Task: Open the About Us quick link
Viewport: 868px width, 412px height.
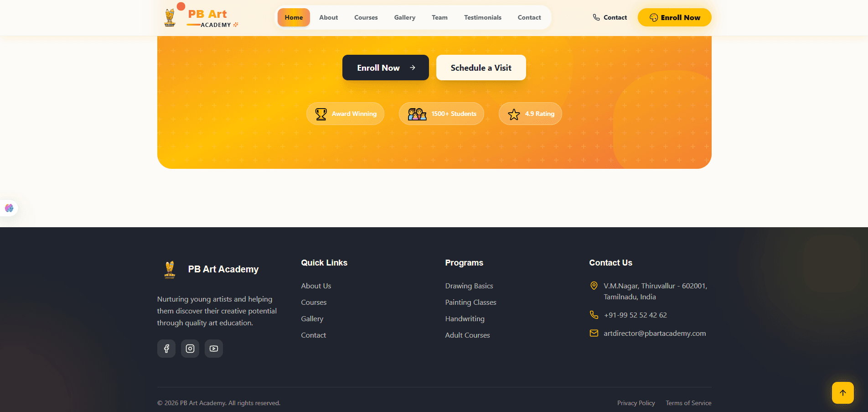Action: click(x=316, y=286)
